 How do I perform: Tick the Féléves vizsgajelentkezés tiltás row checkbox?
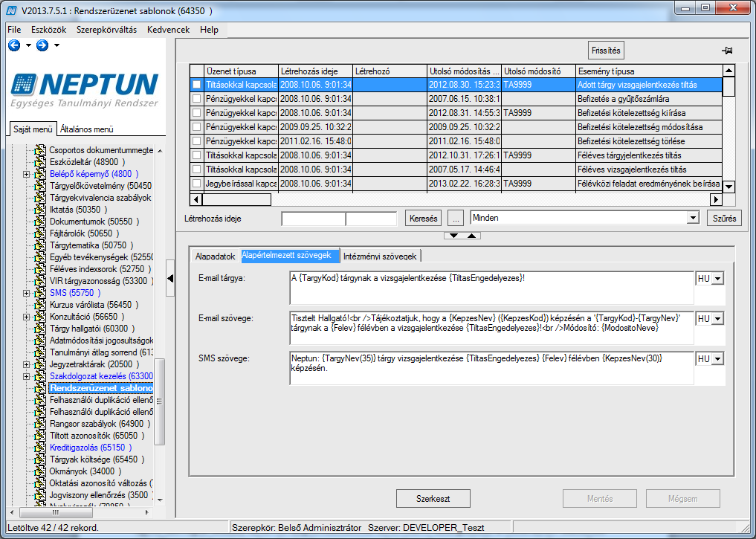click(x=197, y=170)
